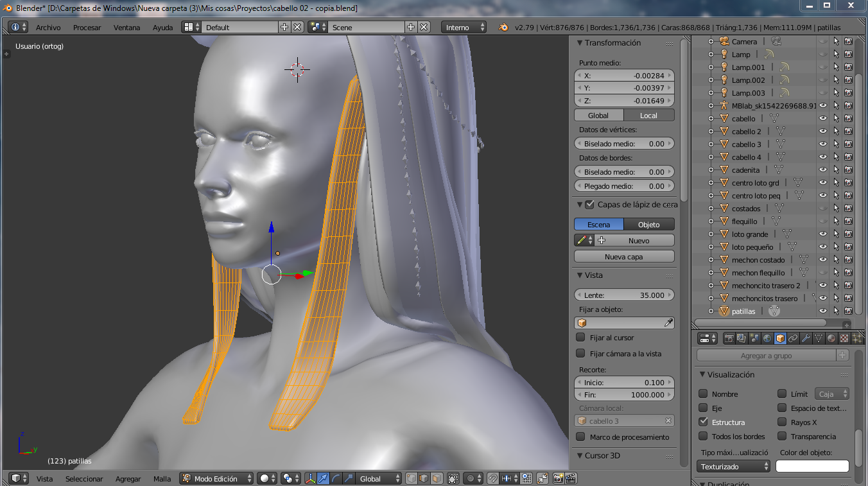Open the Malla menu in viewport header
Image resolution: width=868 pixels, height=486 pixels.
pyautogui.click(x=162, y=479)
